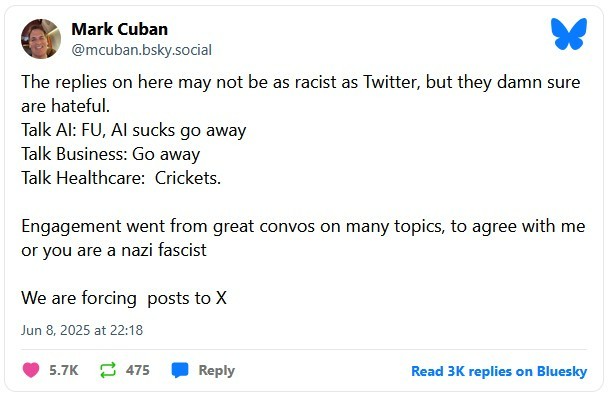Open Read 3K replies on Bluesky
The width and height of the screenshot is (608, 396).
tap(499, 371)
